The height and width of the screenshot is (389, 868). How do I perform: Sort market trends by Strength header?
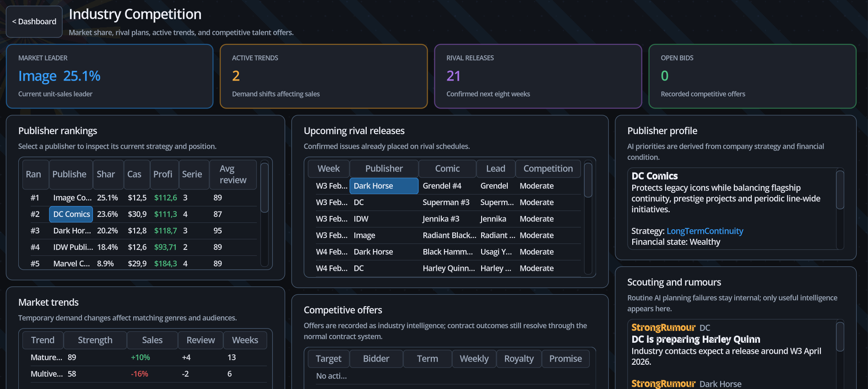coord(95,340)
